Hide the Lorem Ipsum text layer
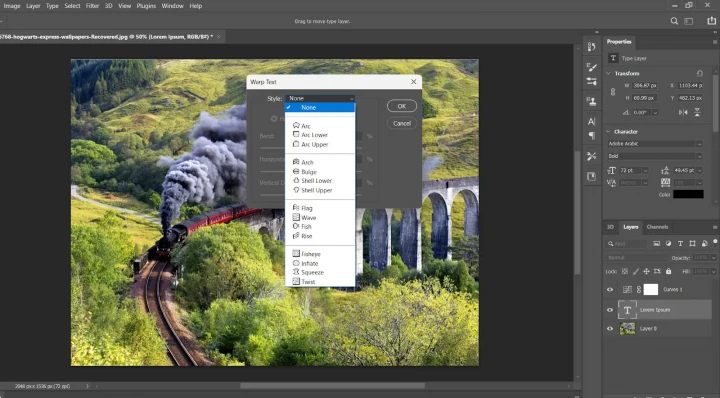Viewport: 720px width, 398px height. tap(610, 310)
